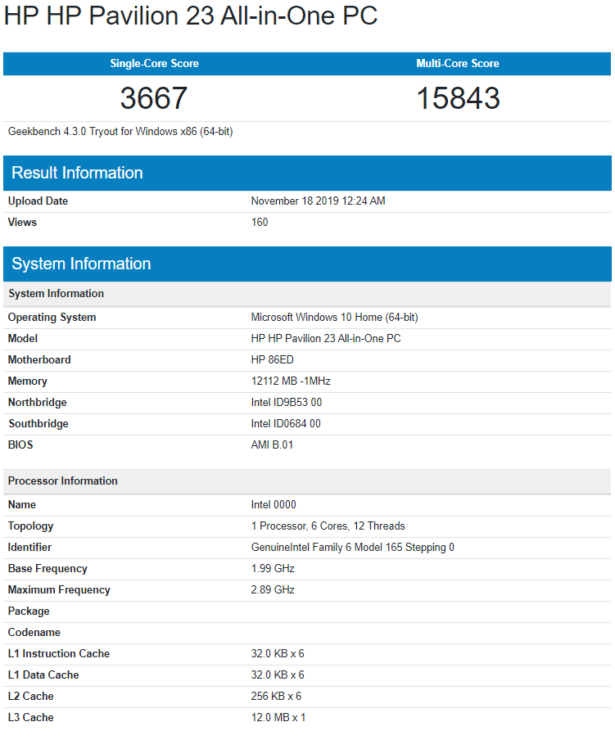Click the L3 Cache label

(x=31, y=717)
